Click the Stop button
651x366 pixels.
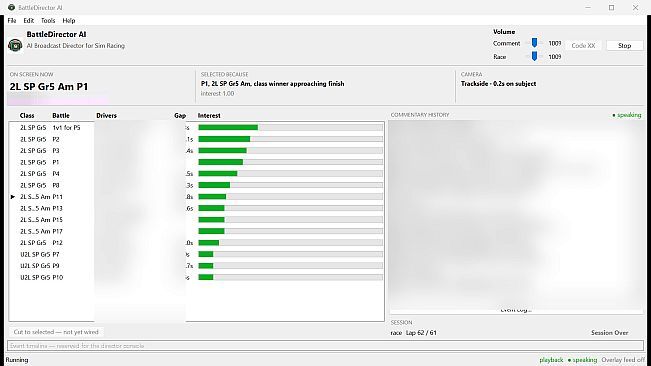pos(624,46)
